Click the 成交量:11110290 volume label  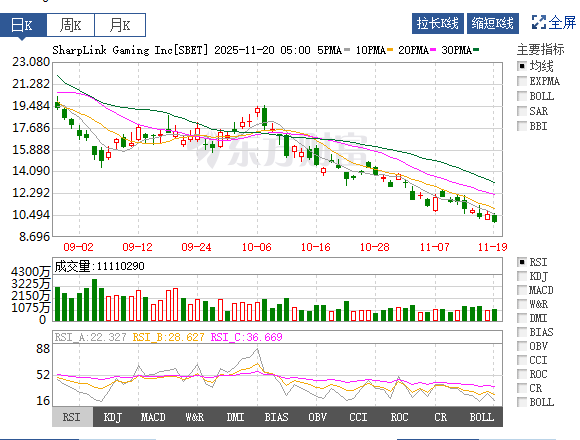pyautogui.click(x=100, y=266)
